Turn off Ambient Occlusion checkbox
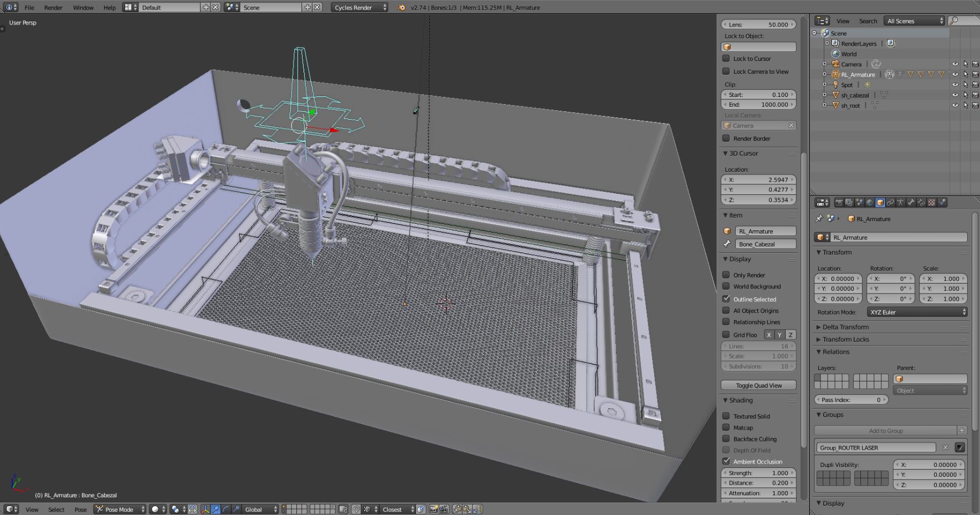 (x=726, y=461)
